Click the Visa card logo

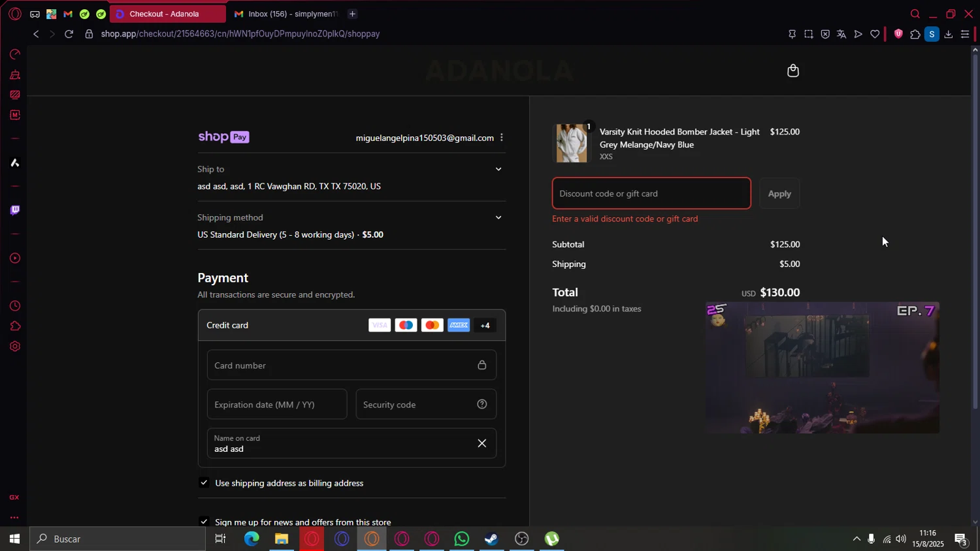click(x=380, y=325)
